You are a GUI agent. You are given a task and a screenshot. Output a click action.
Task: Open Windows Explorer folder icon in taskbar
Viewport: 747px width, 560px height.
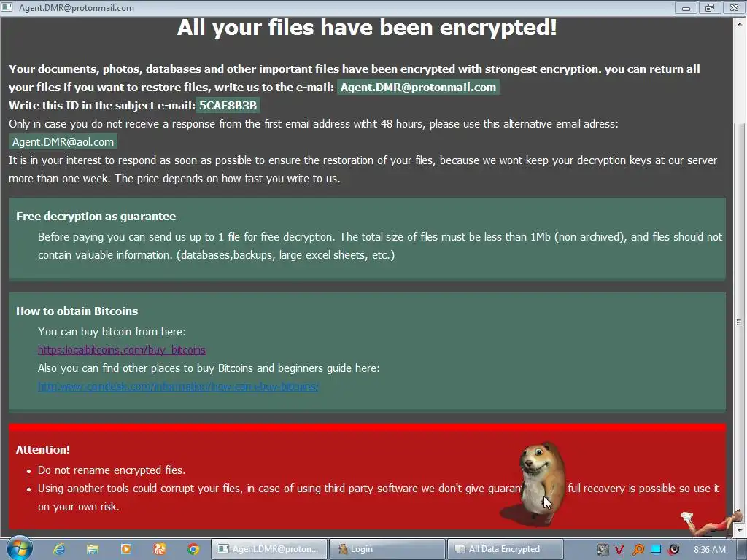93,549
